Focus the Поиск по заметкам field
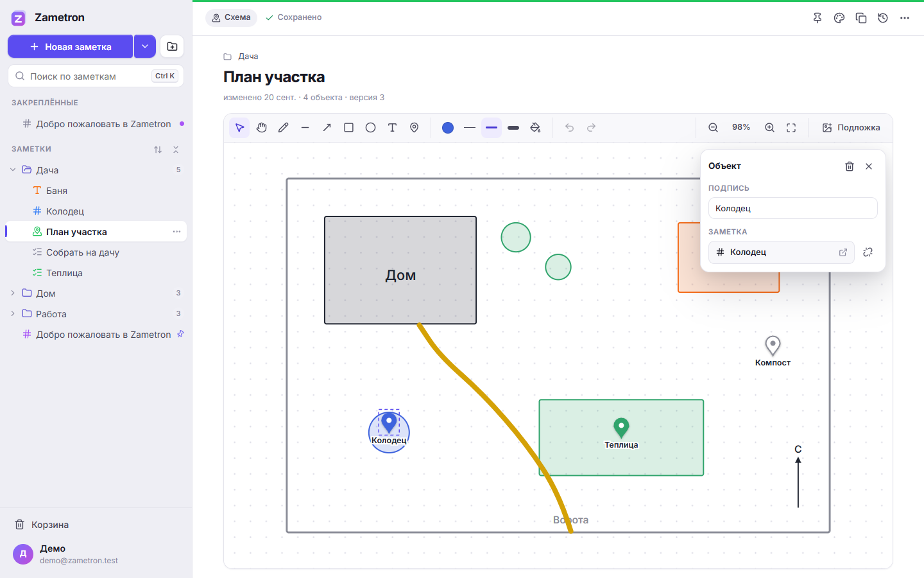 coord(96,76)
